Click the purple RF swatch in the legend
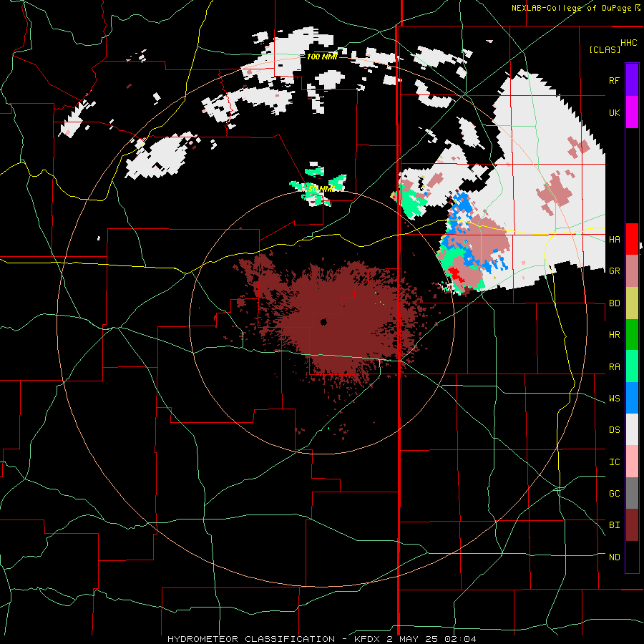644x644 pixels. [632, 79]
